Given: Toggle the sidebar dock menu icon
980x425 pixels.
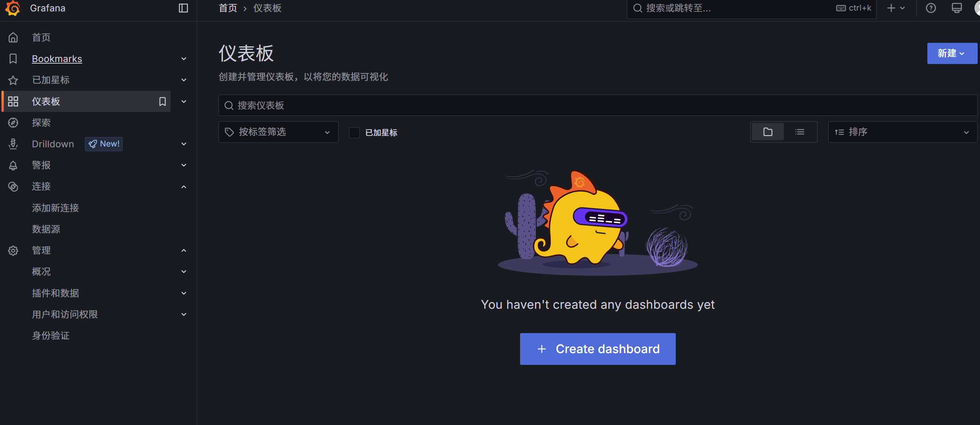Looking at the screenshot, I should coord(183,8).
